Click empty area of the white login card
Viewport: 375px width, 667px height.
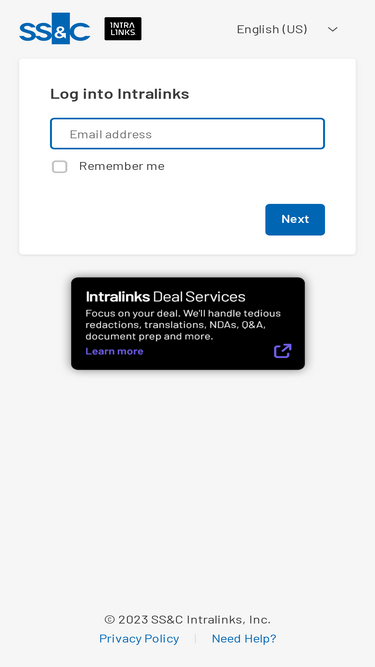[149, 217]
